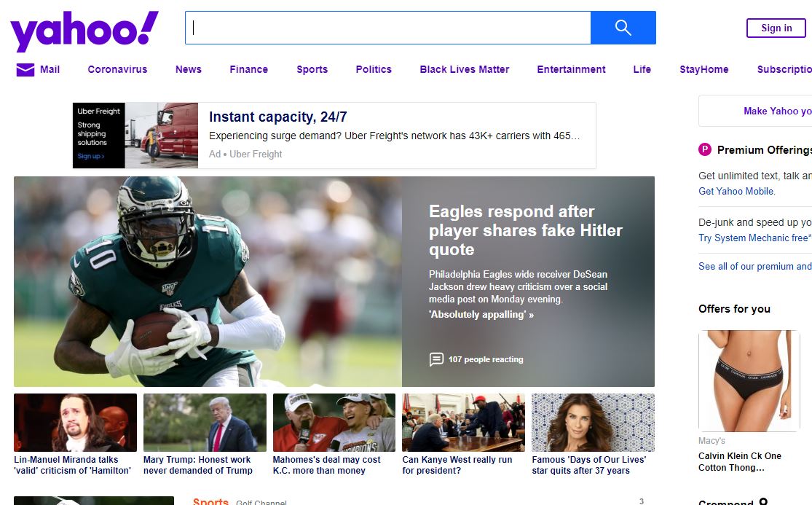This screenshot has width=812, height=505.
Task: Click 'Mary Trump: Honest work never demanded' headline
Action: (x=198, y=465)
